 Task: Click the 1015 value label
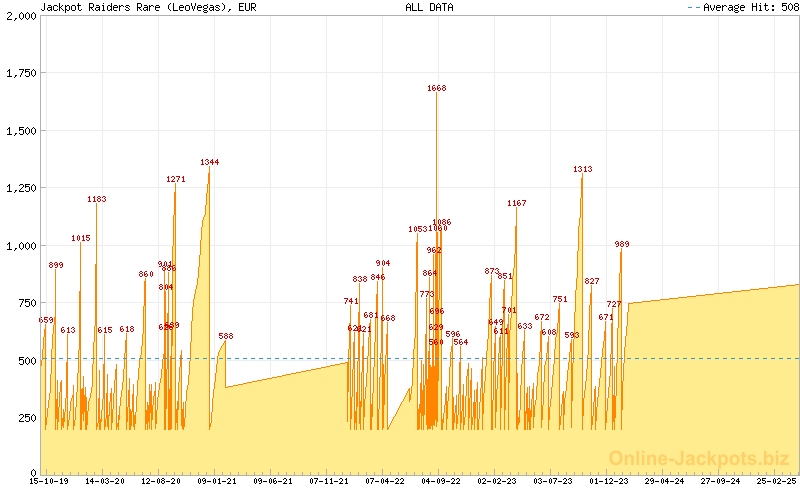click(81, 238)
